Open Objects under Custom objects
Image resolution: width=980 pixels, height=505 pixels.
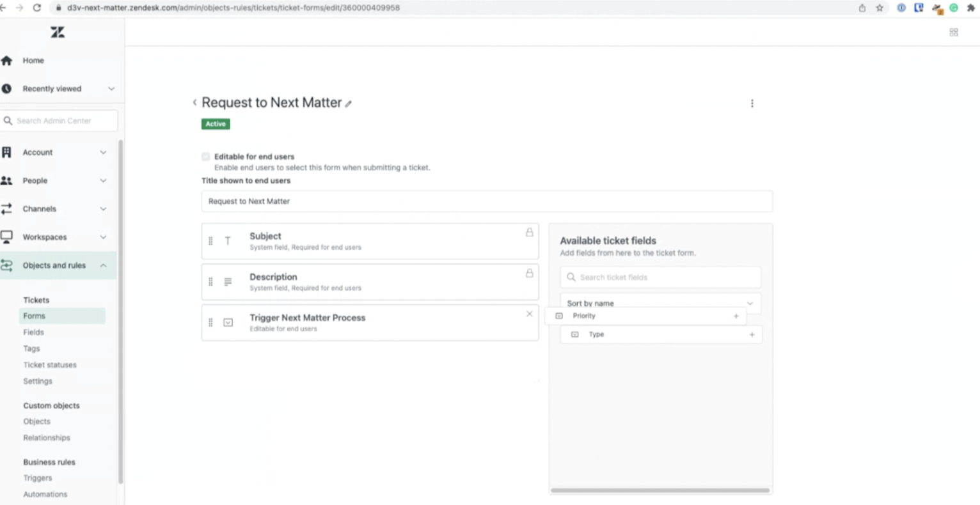pos(36,421)
